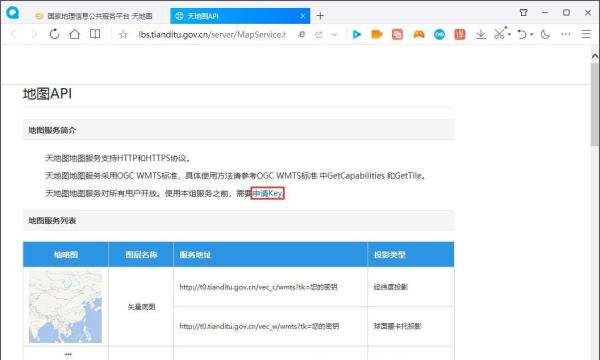
Task: Click the 图层名称 column header
Action: coord(141,255)
